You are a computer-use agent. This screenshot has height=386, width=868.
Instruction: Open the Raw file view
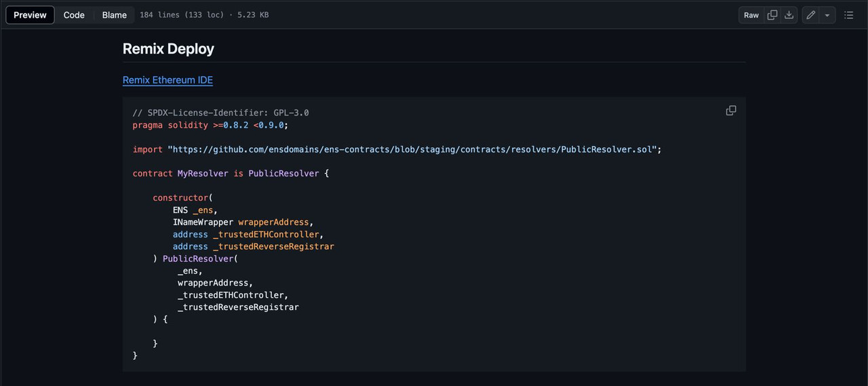751,15
